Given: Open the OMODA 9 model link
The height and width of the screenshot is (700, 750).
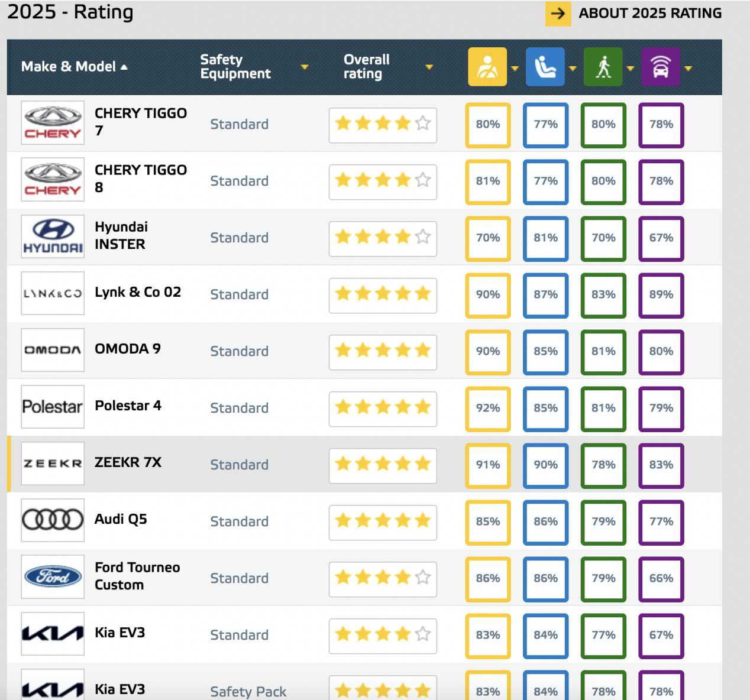Looking at the screenshot, I should point(128,349).
